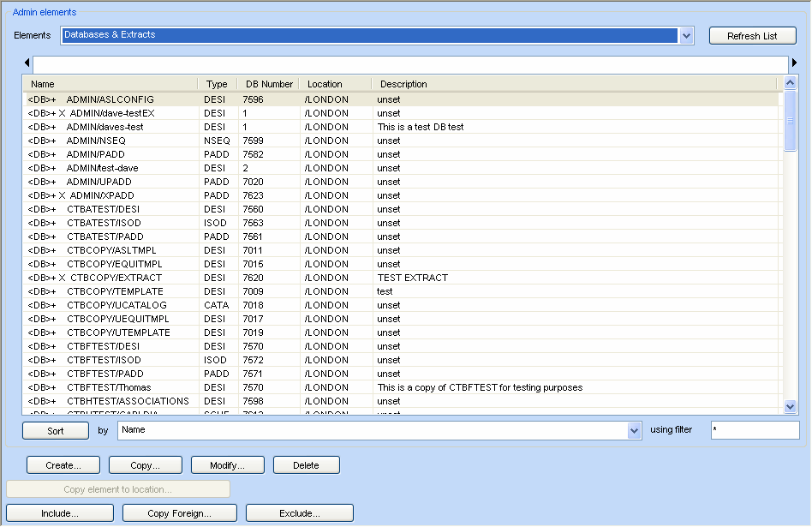
Task: Select the CTBFTEST/PADD row
Action: [402, 374]
